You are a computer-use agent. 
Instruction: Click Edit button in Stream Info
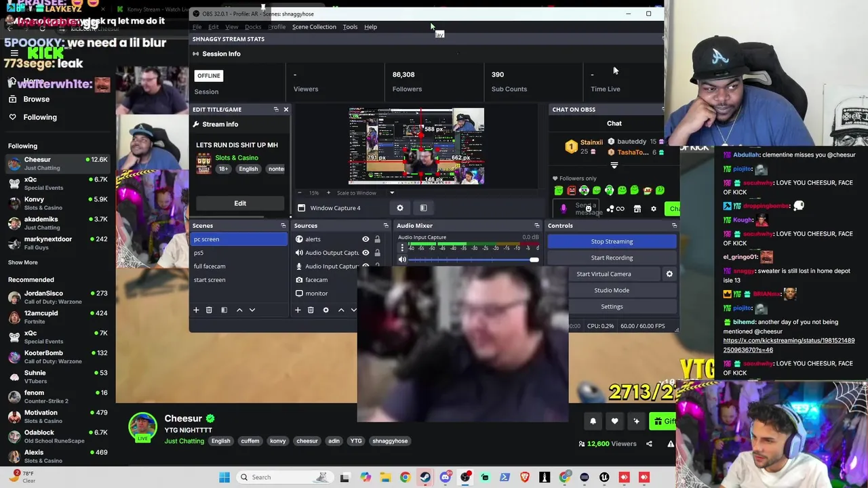(x=240, y=203)
